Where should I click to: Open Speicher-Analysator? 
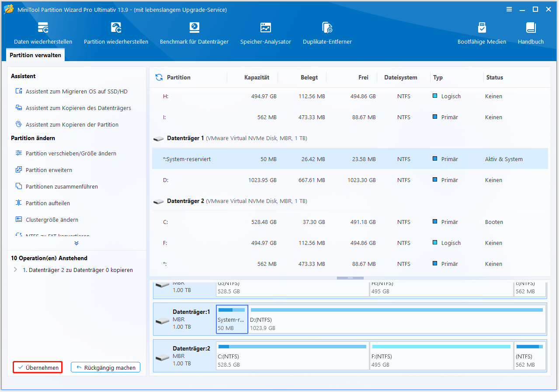265,33
